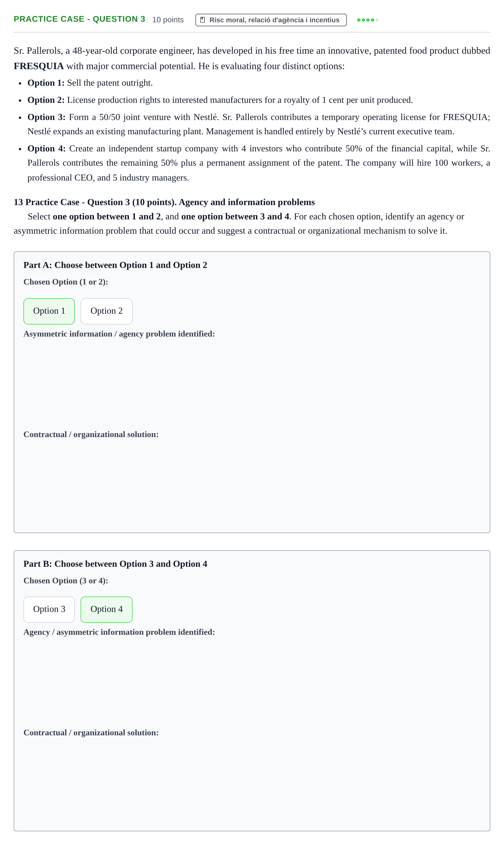504x853 pixels.
Task: Focus Part B agency problem answer area
Action: (252, 679)
